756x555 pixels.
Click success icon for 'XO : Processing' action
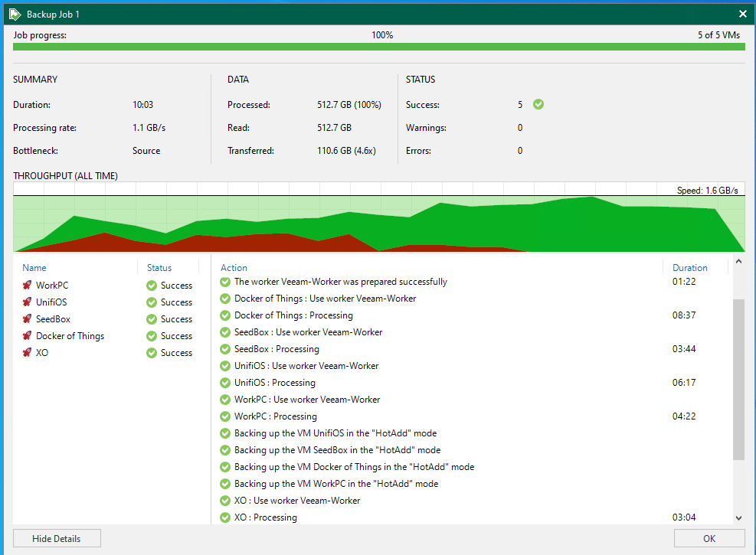pyautogui.click(x=225, y=517)
